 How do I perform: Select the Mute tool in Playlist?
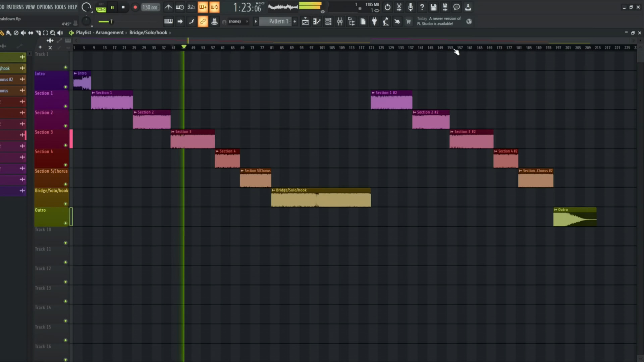click(x=23, y=33)
